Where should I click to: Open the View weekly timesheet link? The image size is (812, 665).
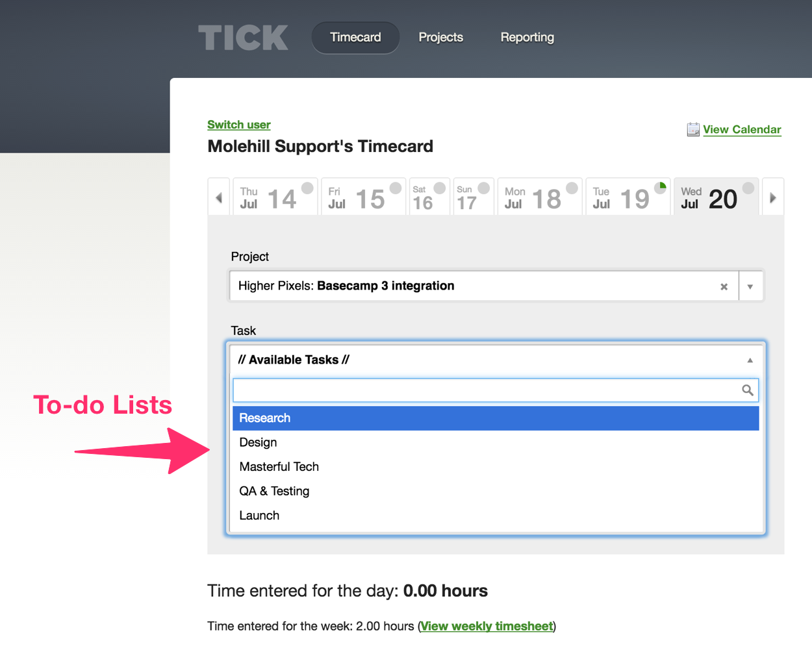[487, 626]
